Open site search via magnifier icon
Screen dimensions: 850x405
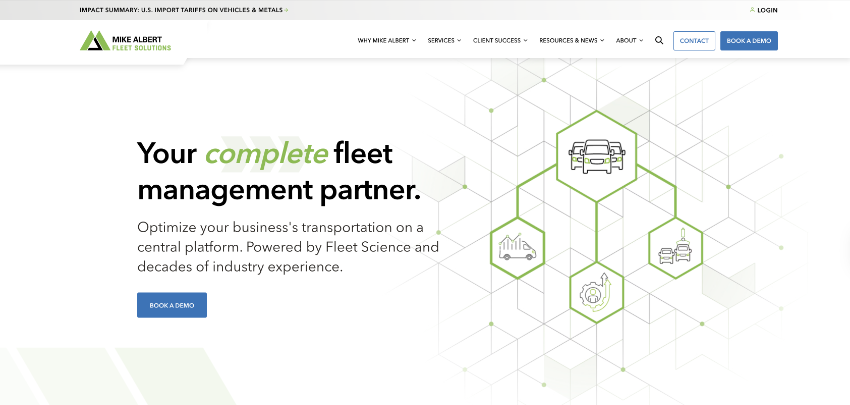click(x=659, y=41)
